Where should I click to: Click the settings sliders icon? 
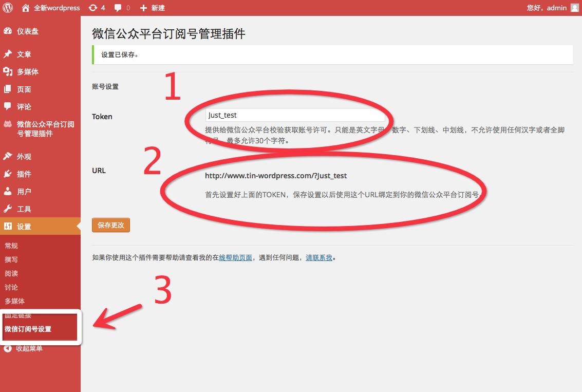tap(8, 226)
